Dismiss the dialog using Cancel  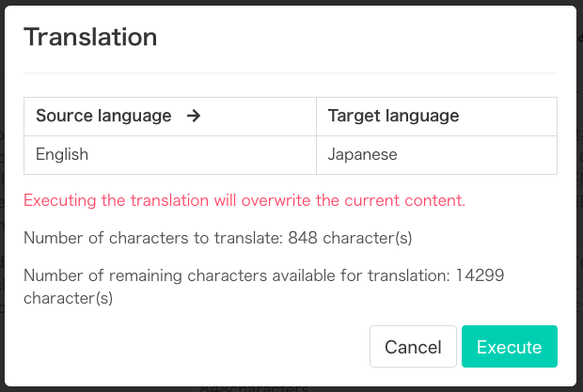413,346
